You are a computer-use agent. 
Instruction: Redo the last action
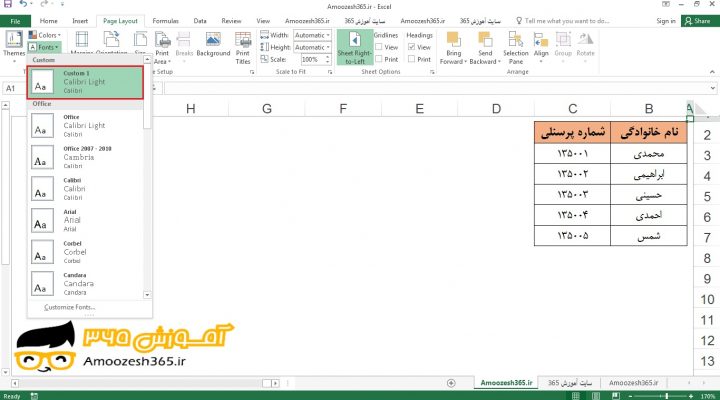point(44,4)
